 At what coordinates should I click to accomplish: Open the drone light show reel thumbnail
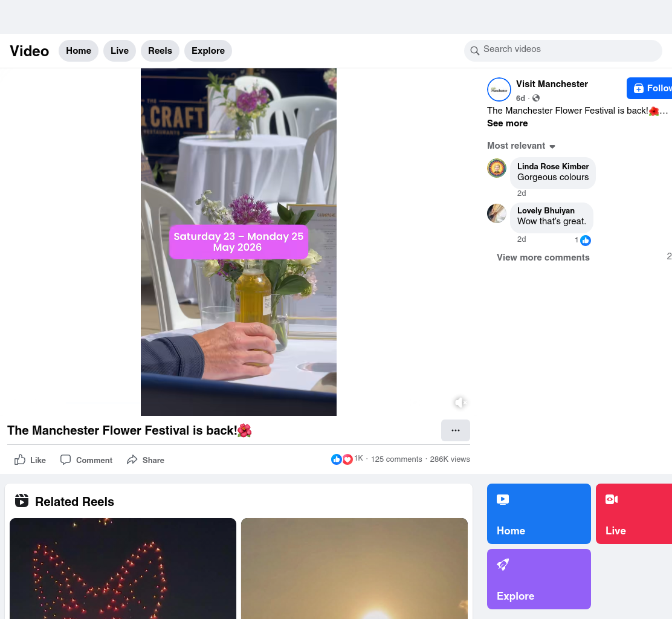(x=123, y=568)
